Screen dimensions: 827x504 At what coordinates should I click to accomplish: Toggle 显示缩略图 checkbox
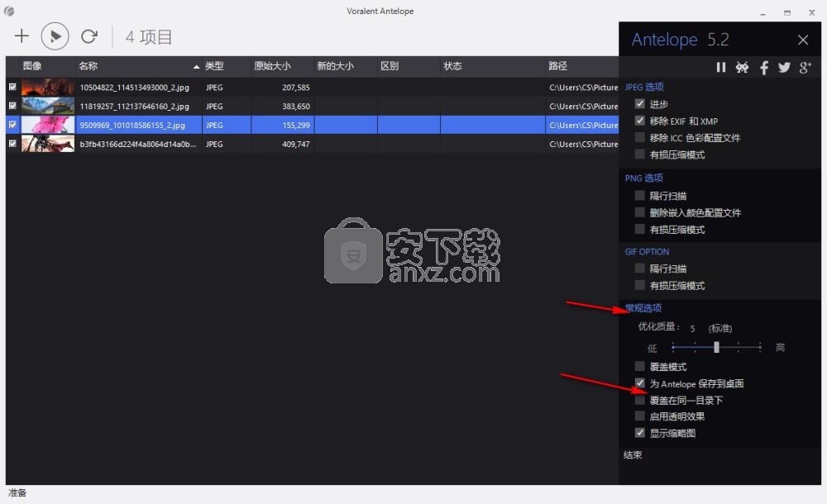pos(640,433)
